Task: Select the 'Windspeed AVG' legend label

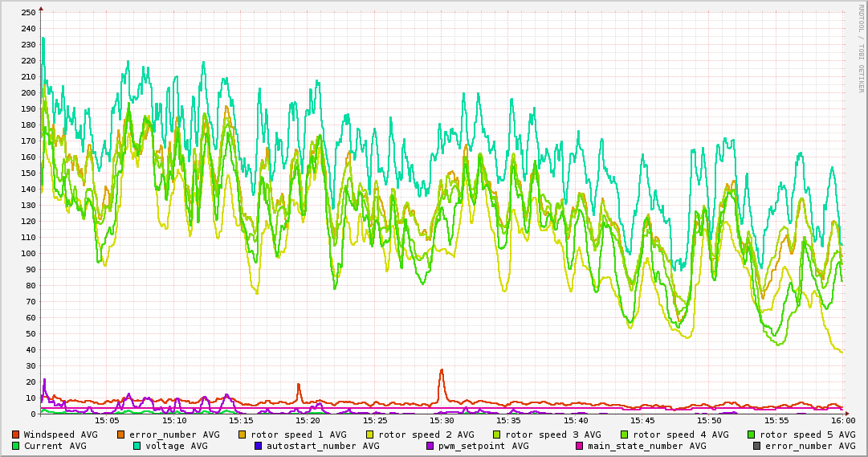Action: coord(60,435)
